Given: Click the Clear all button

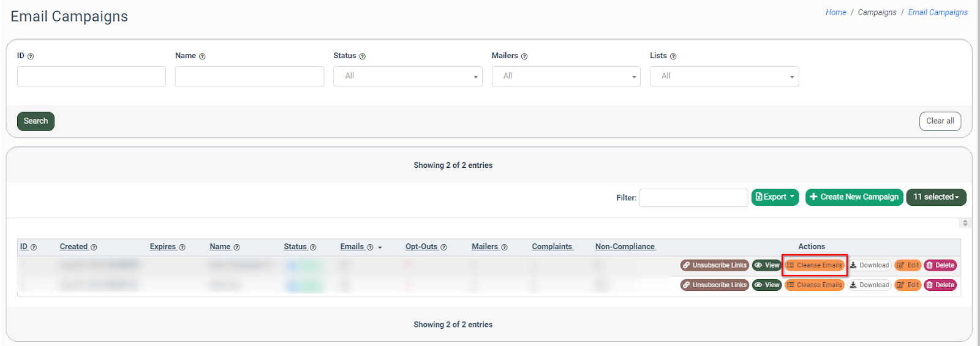Looking at the screenshot, I should [940, 121].
